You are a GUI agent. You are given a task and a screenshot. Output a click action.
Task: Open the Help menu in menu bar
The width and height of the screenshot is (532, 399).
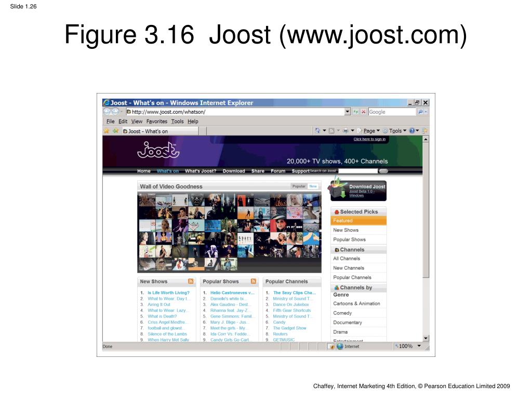193,121
